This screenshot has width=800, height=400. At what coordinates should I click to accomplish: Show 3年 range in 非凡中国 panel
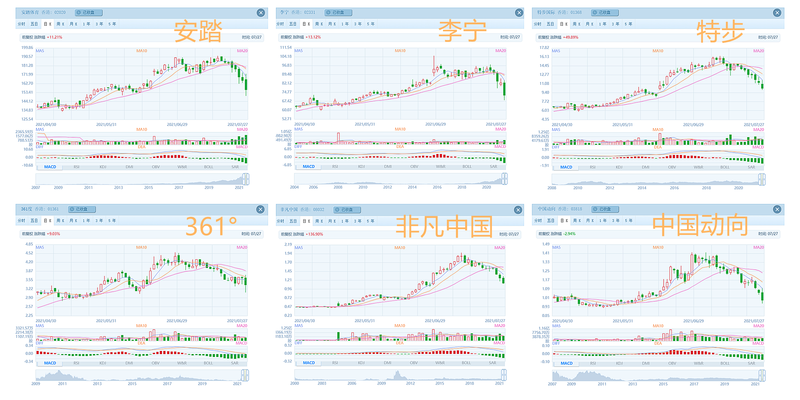pyautogui.click(x=358, y=220)
